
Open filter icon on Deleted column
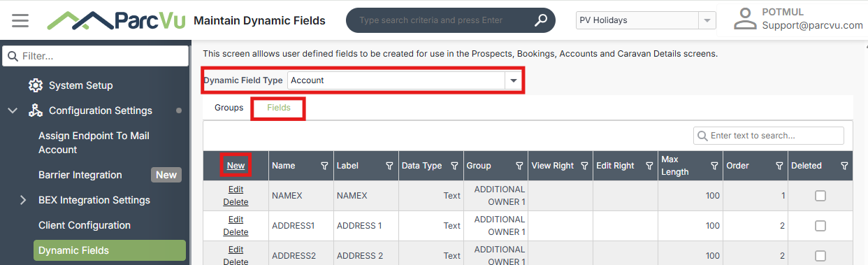click(x=844, y=166)
